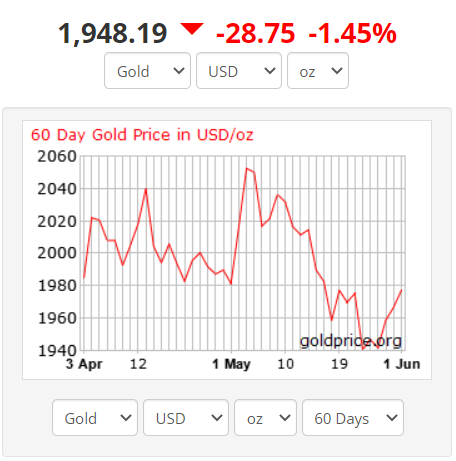This screenshot has height=461, width=456.
Task: Click the 1 May date axis label
Action: pyautogui.click(x=231, y=364)
